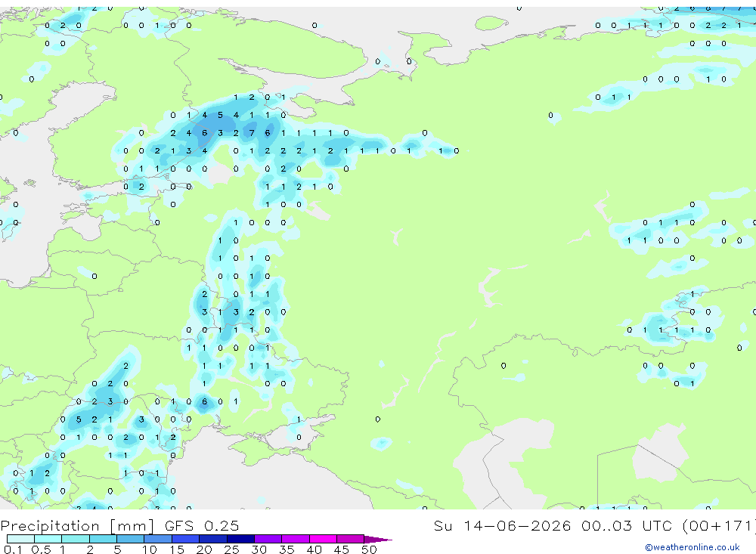Click the '45' legend tick label
Image resolution: width=756 pixels, height=554 pixels.
(x=342, y=549)
